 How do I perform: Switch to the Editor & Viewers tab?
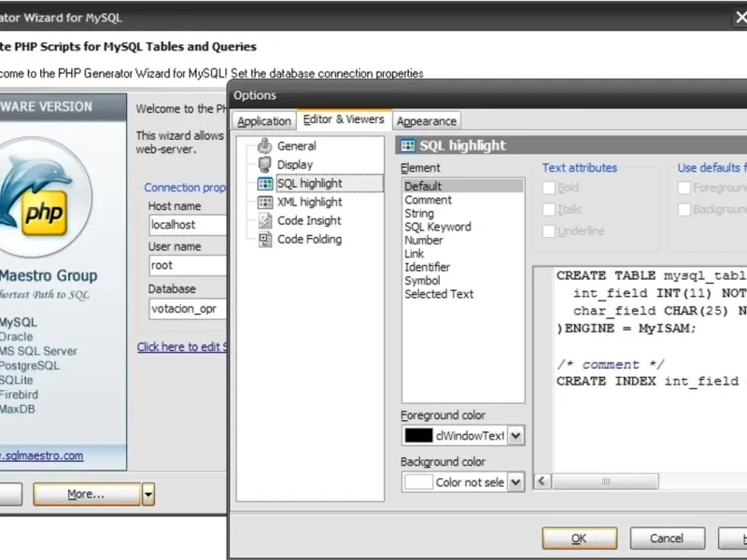pyautogui.click(x=344, y=119)
